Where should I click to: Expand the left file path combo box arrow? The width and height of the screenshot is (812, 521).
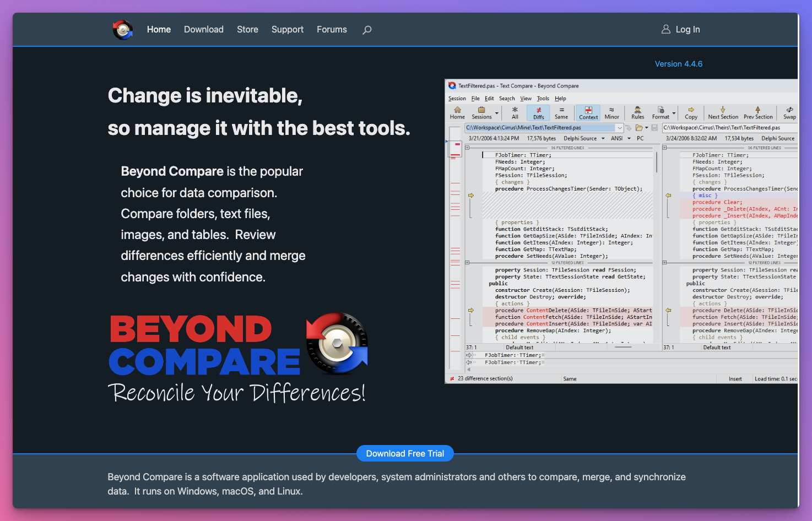[620, 128]
